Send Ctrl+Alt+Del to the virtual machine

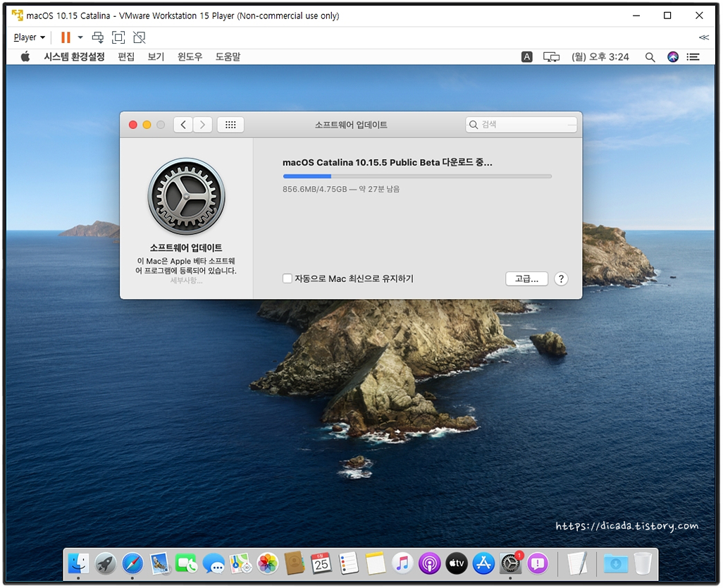[x=98, y=37]
